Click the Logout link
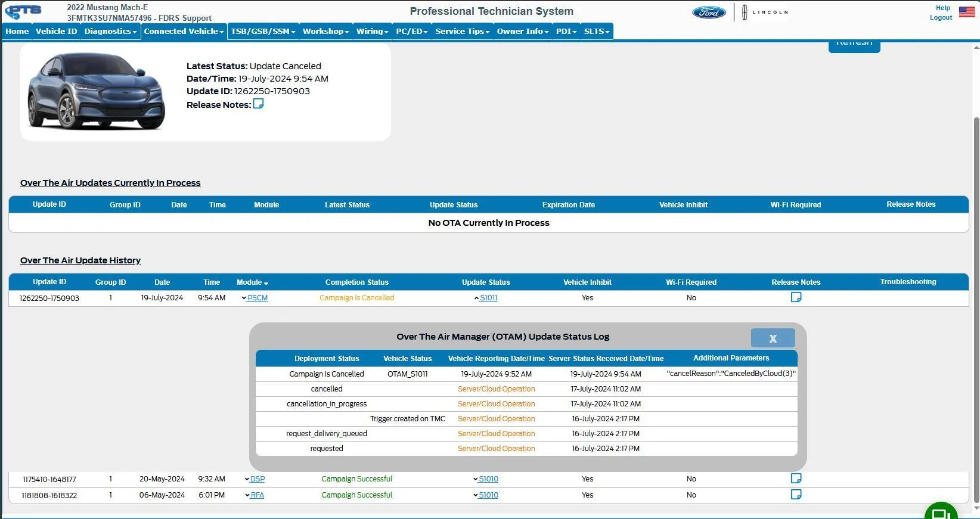The image size is (980, 519). 941,17
